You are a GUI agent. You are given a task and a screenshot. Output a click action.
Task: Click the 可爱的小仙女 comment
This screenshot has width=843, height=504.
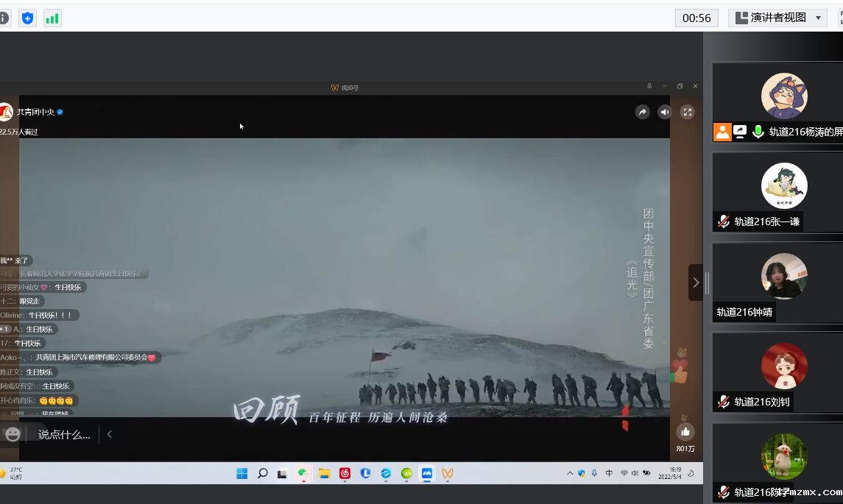coord(43,288)
